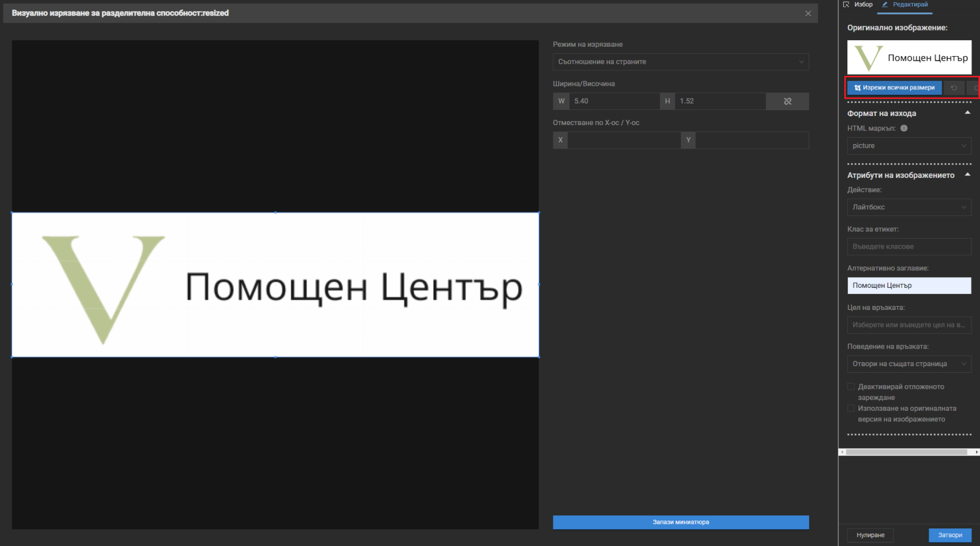Viewport: 980px width, 546px height.
Task: Open Поведение на връзката dropdown
Action: (909, 364)
